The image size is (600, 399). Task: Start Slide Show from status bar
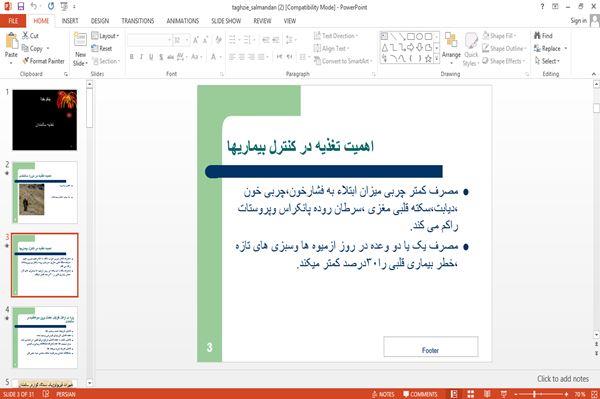(504, 394)
